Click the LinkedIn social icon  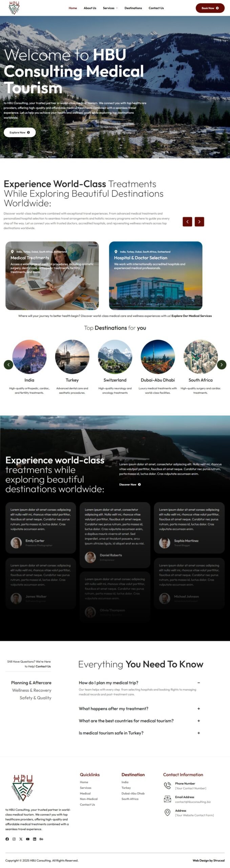point(35,839)
